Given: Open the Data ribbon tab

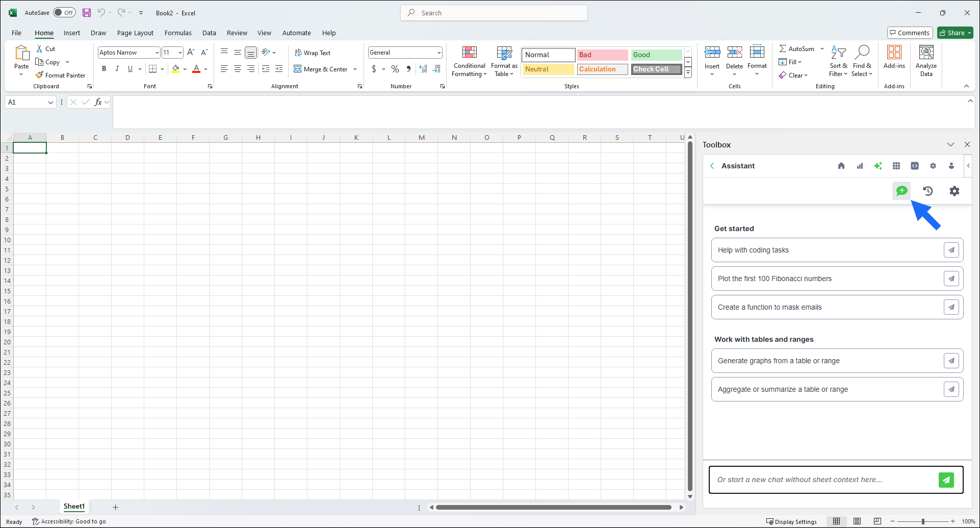Looking at the screenshot, I should pos(209,33).
